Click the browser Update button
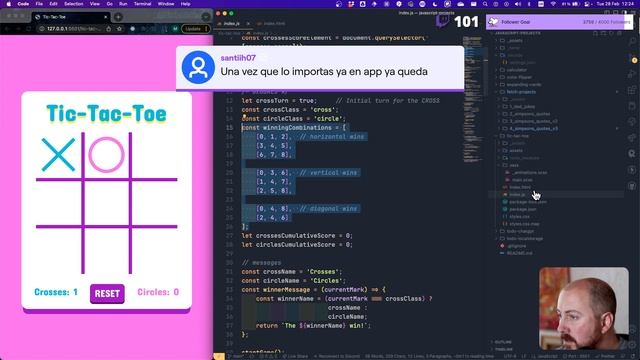 (x=196, y=29)
